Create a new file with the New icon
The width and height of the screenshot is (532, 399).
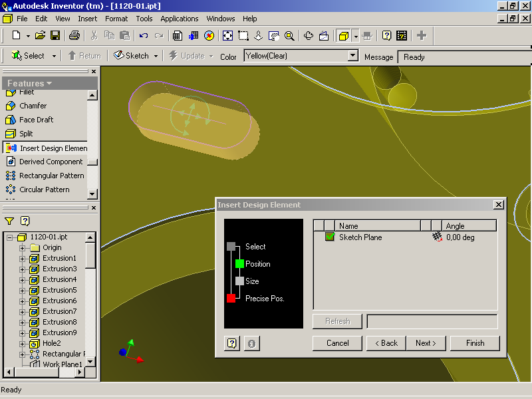pos(16,35)
